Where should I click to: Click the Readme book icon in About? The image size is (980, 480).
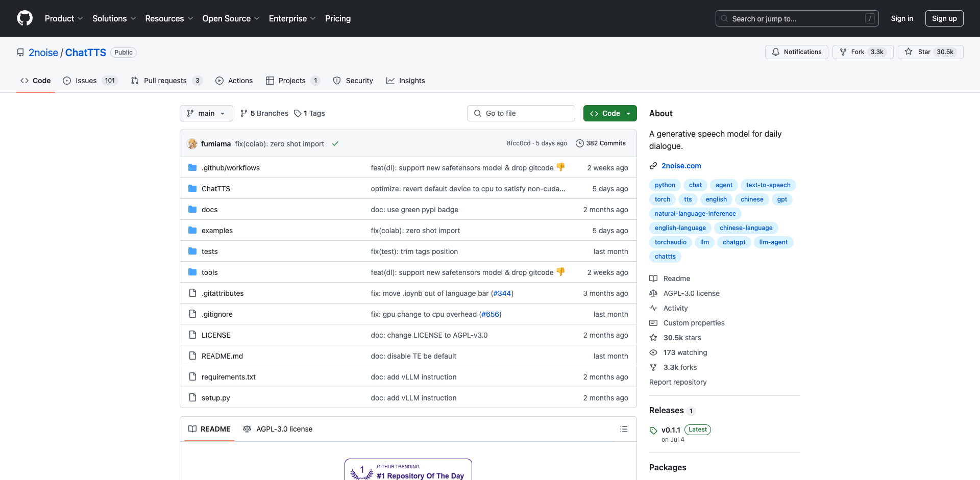click(x=653, y=279)
